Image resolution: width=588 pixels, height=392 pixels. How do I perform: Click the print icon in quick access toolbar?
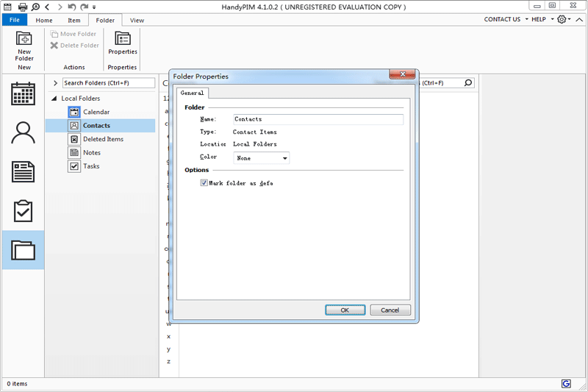[x=23, y=7]
